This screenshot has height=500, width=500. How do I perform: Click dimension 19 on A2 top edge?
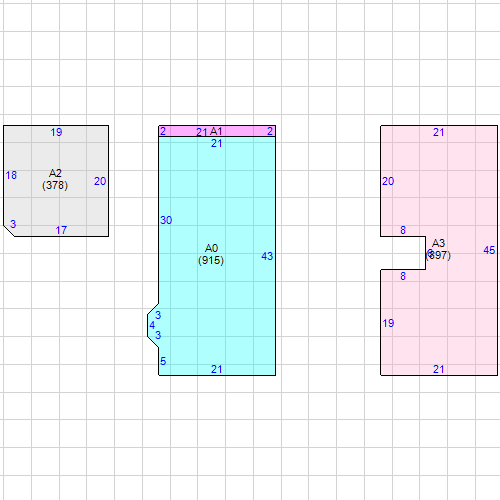(56, 132)
